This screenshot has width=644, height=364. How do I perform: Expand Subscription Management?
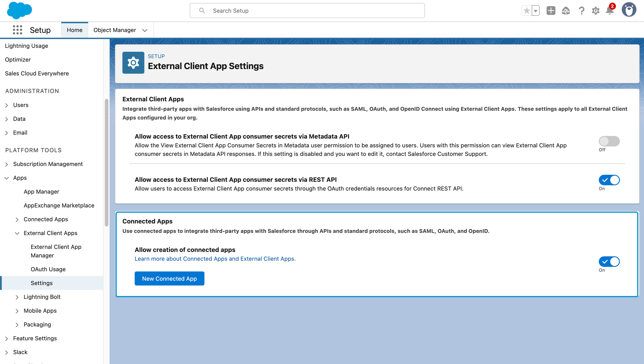tap(7, 164)
